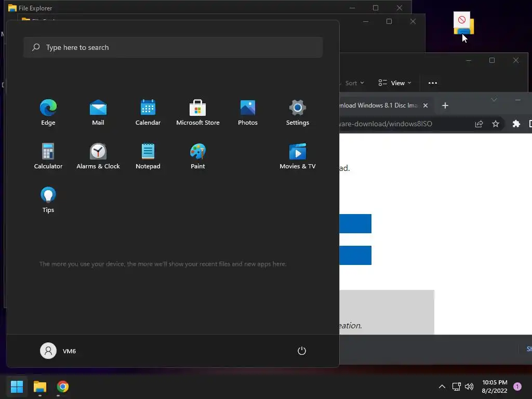Image resolution: width=532 pixels, height=399 pixels.
Task: Launch the Mail app
Action: pos(98,112)
